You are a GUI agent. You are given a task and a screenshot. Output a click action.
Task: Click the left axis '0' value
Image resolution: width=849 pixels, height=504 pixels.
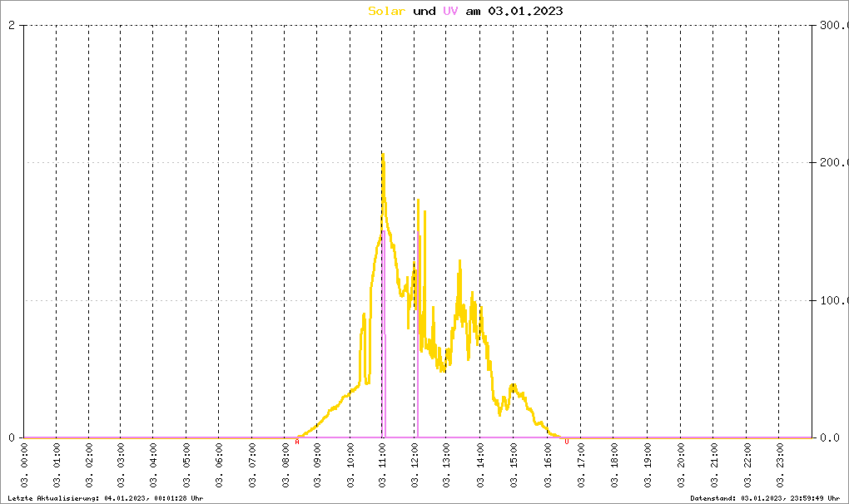point(12,438)
